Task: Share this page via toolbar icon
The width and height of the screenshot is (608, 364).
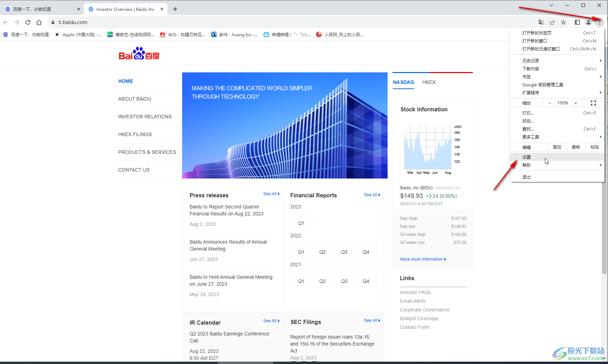Action: click(x=552, y=22)
